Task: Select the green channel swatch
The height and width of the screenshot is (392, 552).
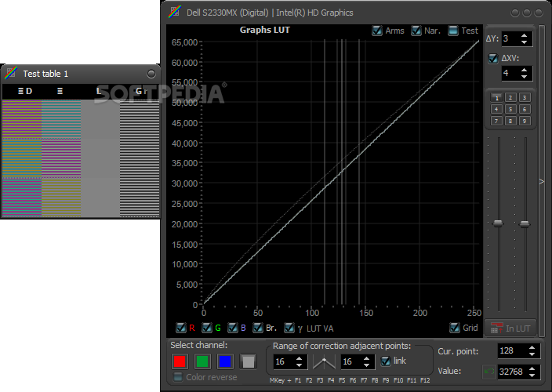Action: coord(202,361)
